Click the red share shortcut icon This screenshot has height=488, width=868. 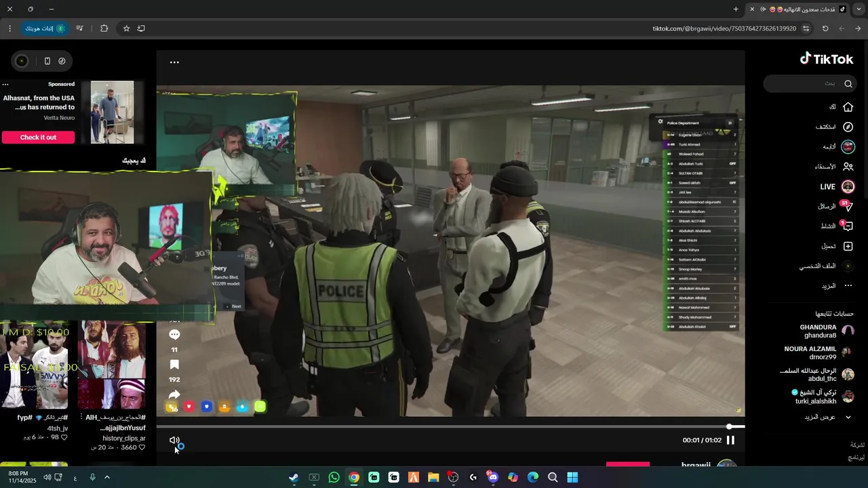tap(189, 407)
